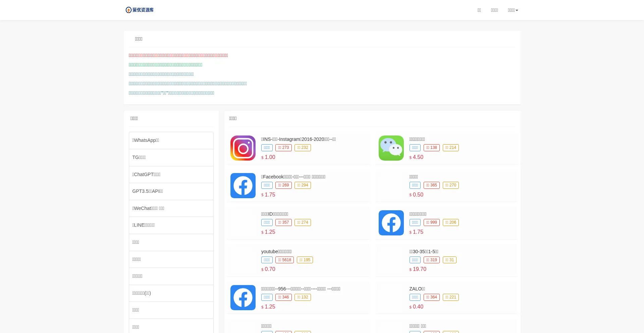The width and height of the screenshot is (644, 333).
Task: Click the red notice line in the announcement panel
Action: point(178,55)
